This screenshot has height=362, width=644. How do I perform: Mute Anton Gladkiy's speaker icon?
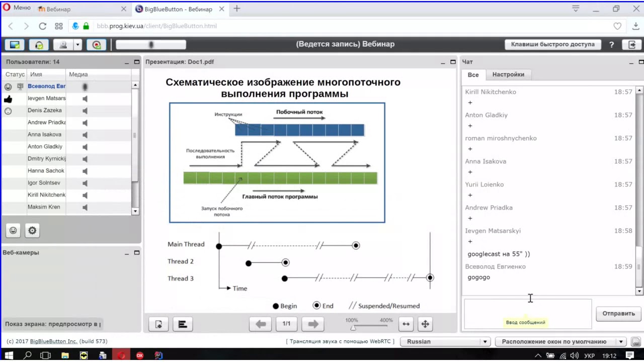[85, 147]
